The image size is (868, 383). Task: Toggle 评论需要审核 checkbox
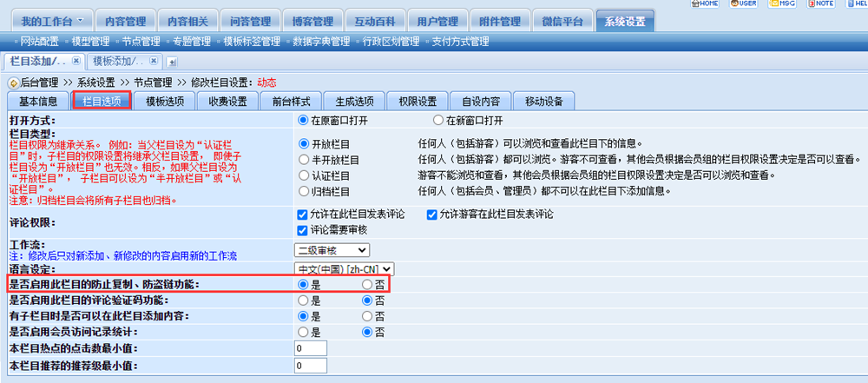pos(302,229)
